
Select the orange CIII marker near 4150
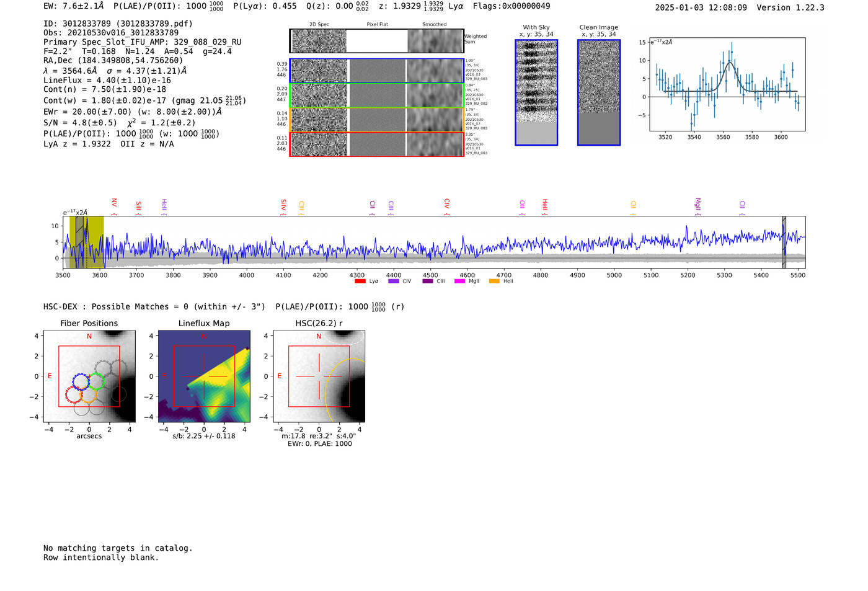(301, 207)
